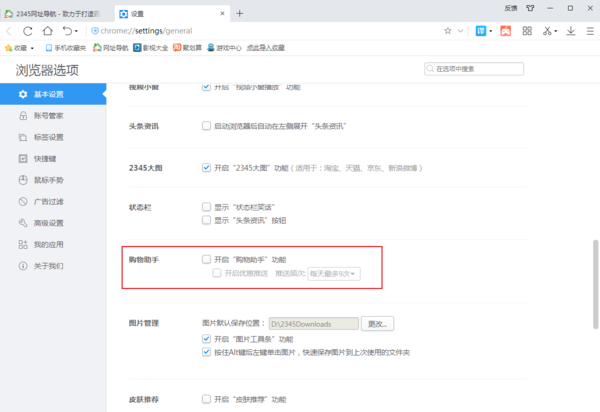Expand the 收藏 favorites dropdown in bookmarks bar

[x=20, y=47]
